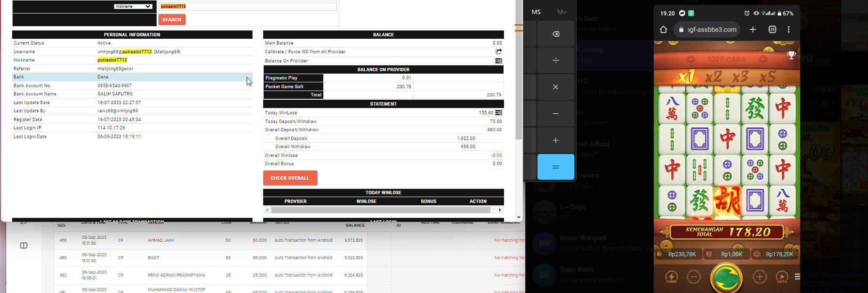Viewport: 868px width, 293px height.
Task: Open the calculator M memory dropdown
Action: tap(562, 12)
